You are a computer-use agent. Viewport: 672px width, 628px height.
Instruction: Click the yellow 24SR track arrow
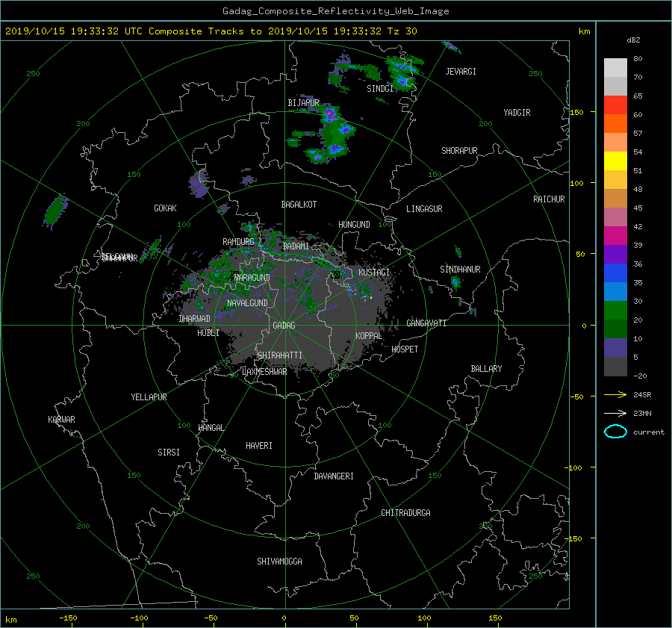click(615, 394)
